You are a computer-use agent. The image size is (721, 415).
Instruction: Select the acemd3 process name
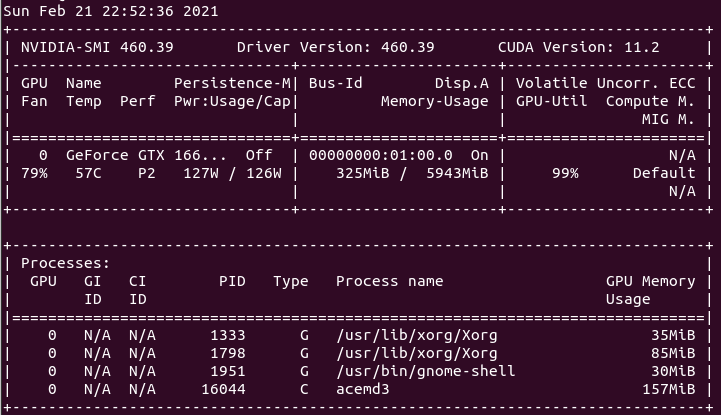(x=363, y=389)
